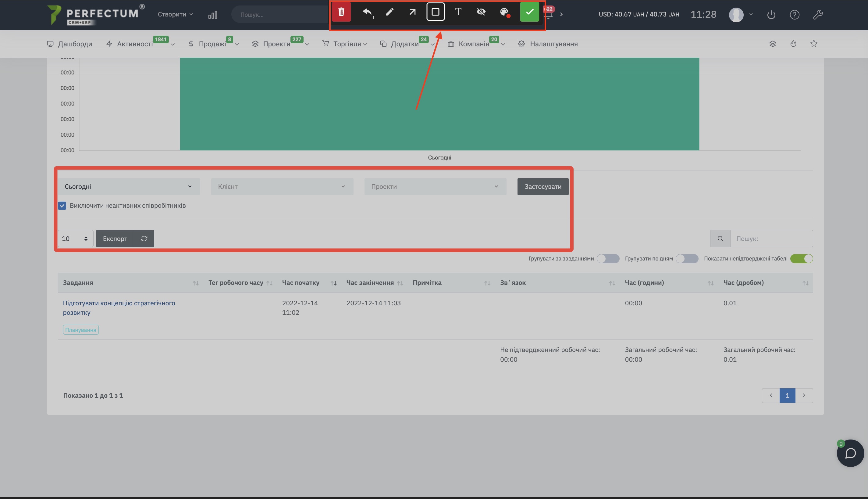Select the rectangle shape tool
The height and width of the screenshot is (499, 868).
click(435, 12)
